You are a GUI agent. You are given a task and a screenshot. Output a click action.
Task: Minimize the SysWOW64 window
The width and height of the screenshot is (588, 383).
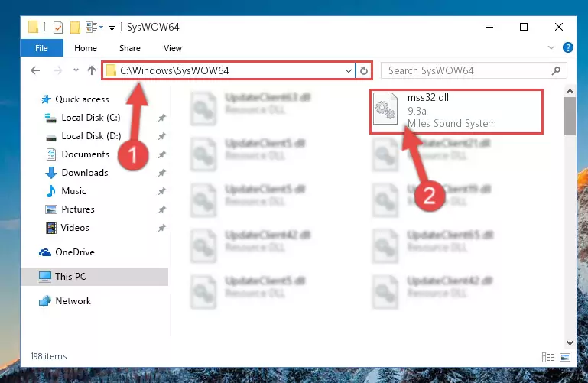click(489, 27)
